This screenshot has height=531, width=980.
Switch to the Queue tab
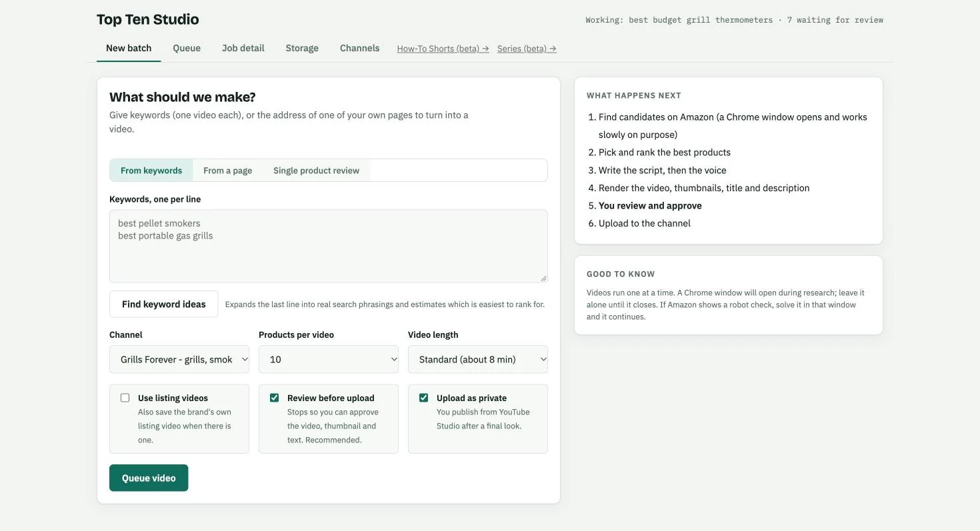(187, 48)
